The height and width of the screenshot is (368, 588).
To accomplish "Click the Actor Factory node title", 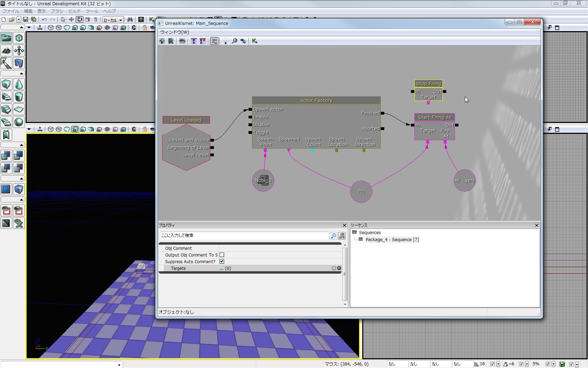I will [316, 101].
